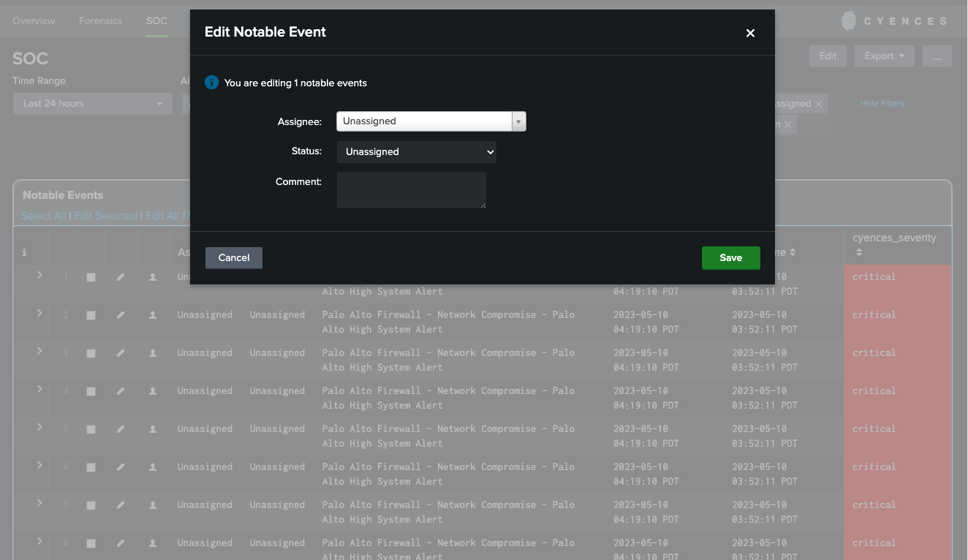Click the person assign icon in row 2
The image size is (968, 560).
[153, 315]
